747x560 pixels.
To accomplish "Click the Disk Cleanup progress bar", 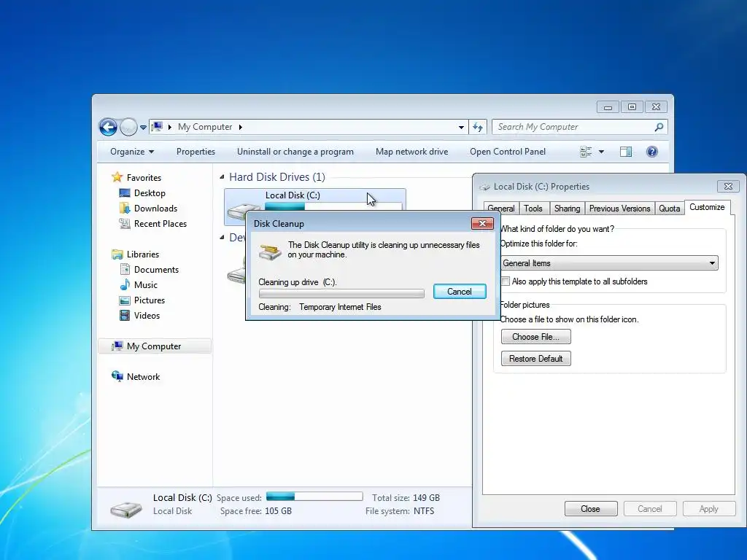I will (341, 293).
